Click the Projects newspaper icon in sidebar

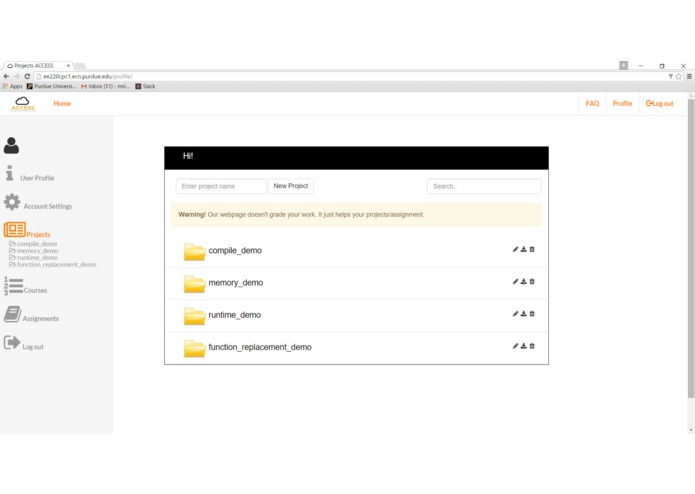[x=15, y=229]
